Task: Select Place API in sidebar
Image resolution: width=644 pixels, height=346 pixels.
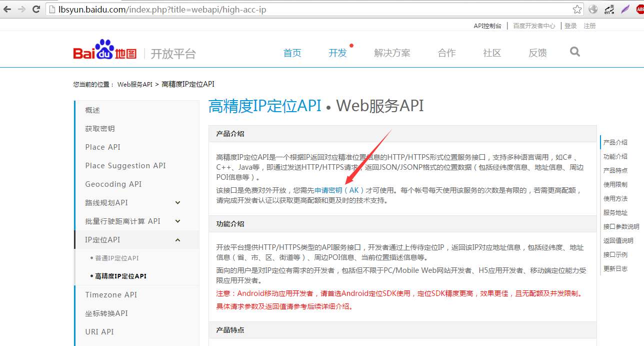Action: (x=102, y=147)
